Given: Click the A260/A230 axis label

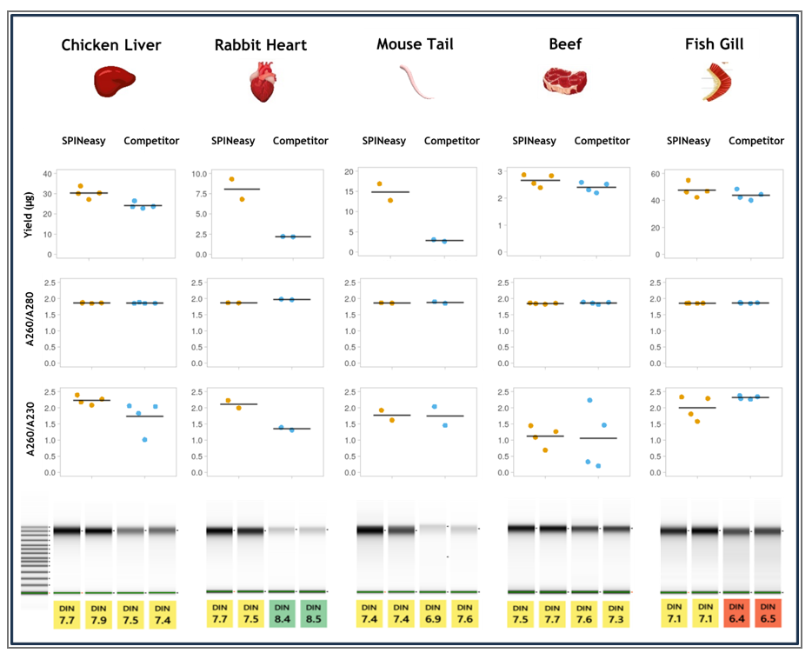Looking at the screenshot, I should coord(30,430).
